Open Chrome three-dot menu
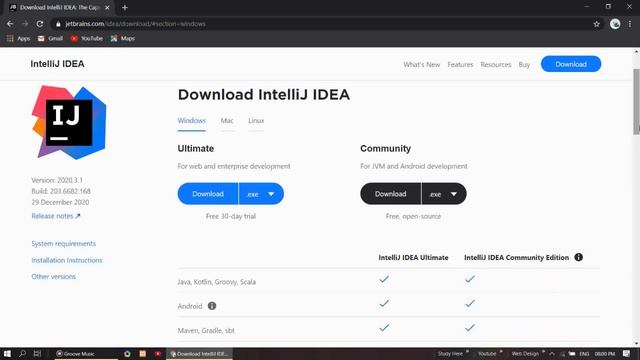Image resolution: width=640 pixels, height=360 pixels. click(630, 24)
